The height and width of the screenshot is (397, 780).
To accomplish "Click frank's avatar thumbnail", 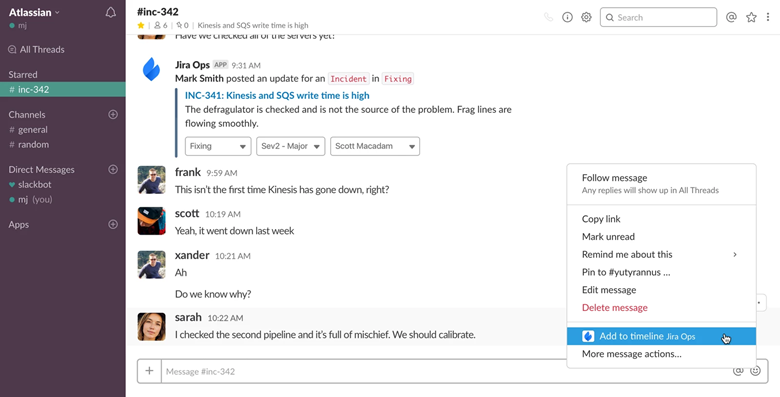I will tap(151, 180).
